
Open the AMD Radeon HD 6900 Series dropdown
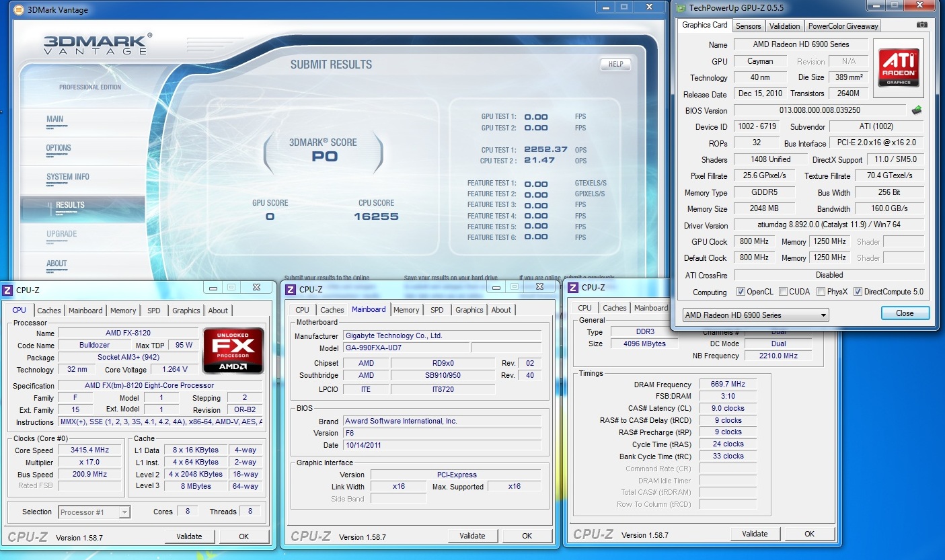(x=755, y=315)
